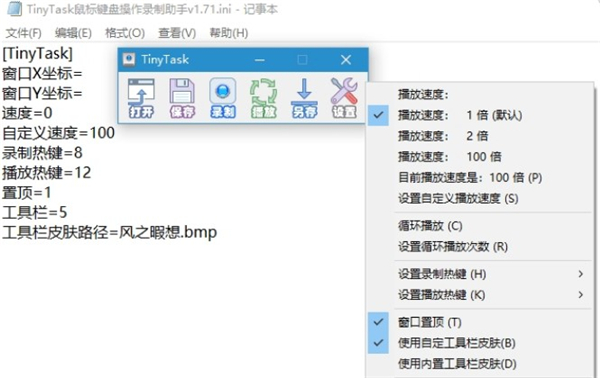Close the TinyTask window
This screenshot has height=378, width=600.
(346, 60)
